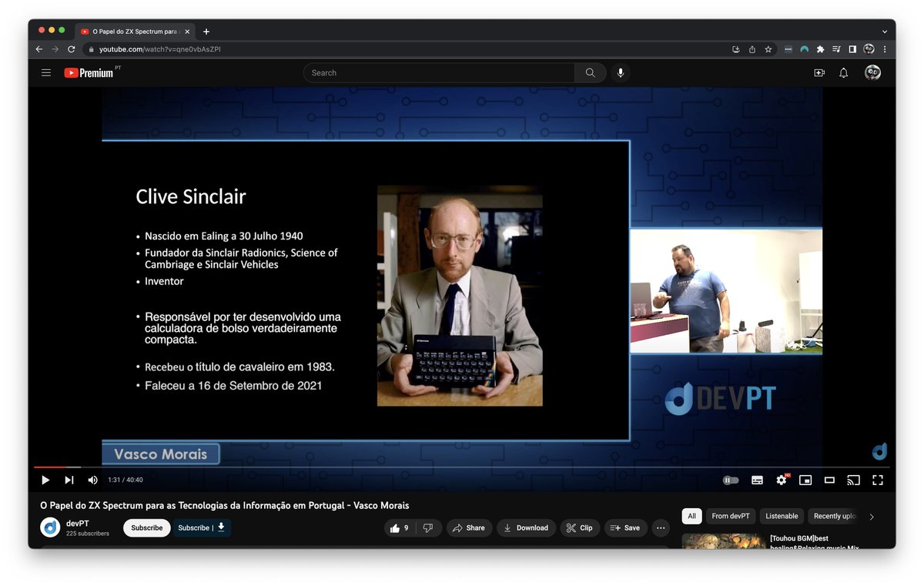The width and height of the screenshot is (924, 586).
Task: Click the YouTube search field
Action: click(x=440, y=72)
